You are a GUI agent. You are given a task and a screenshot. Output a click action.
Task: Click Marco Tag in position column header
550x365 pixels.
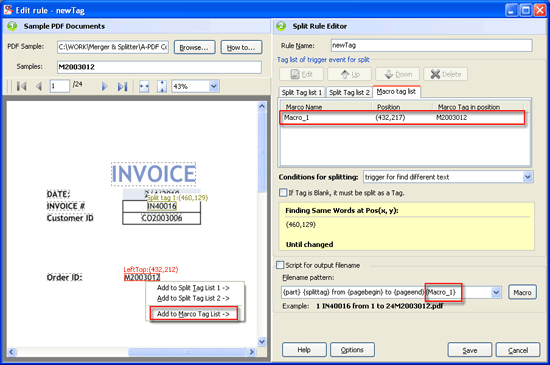pos(478,107)
